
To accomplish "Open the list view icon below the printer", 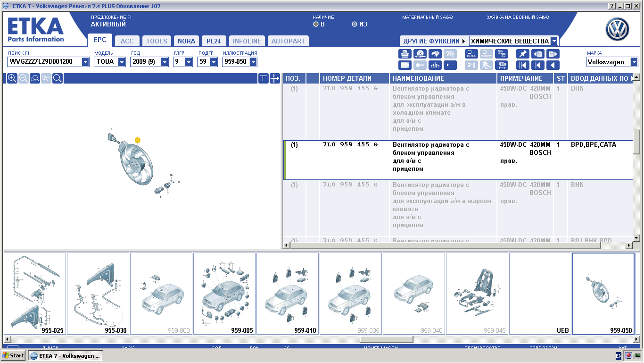I will click(405, 65).
